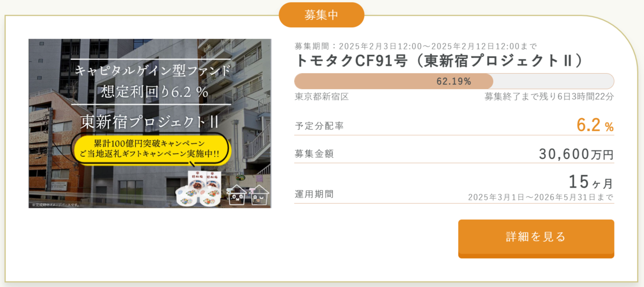The image size is (644, 287).
Task: Click the left house mascot icon
Action: [x=237, y=195]
